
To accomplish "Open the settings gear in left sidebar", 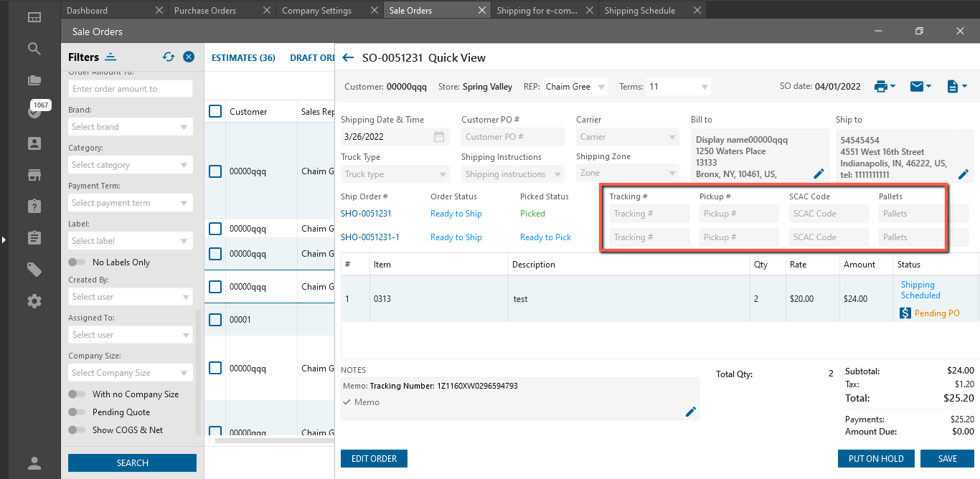I will 34,301.
